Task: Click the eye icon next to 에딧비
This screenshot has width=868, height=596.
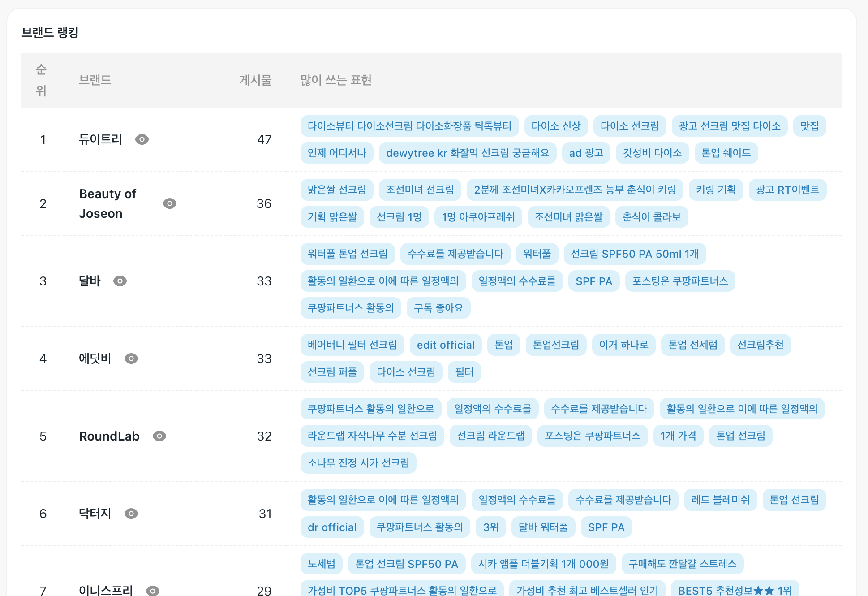Action: click(131, 358)
